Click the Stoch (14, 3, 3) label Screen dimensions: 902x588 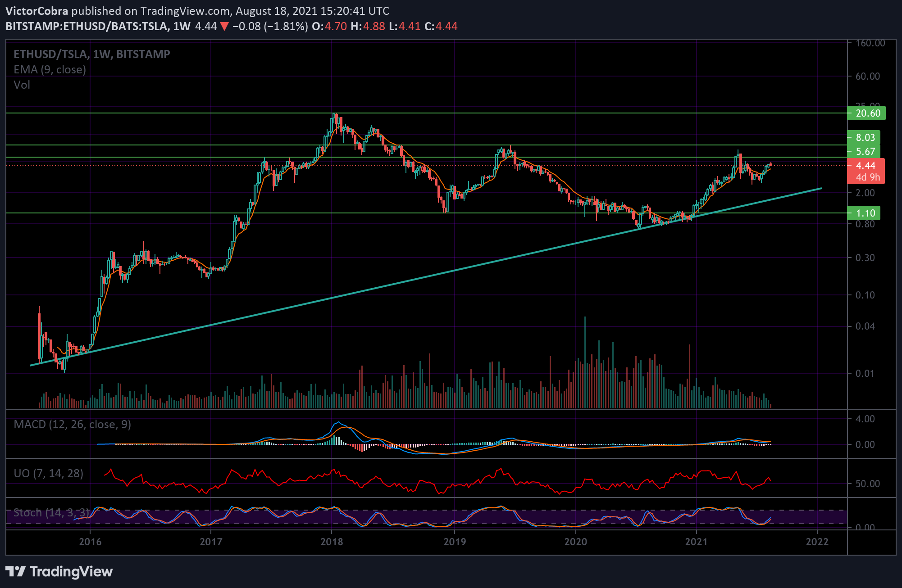click(51, 512)
